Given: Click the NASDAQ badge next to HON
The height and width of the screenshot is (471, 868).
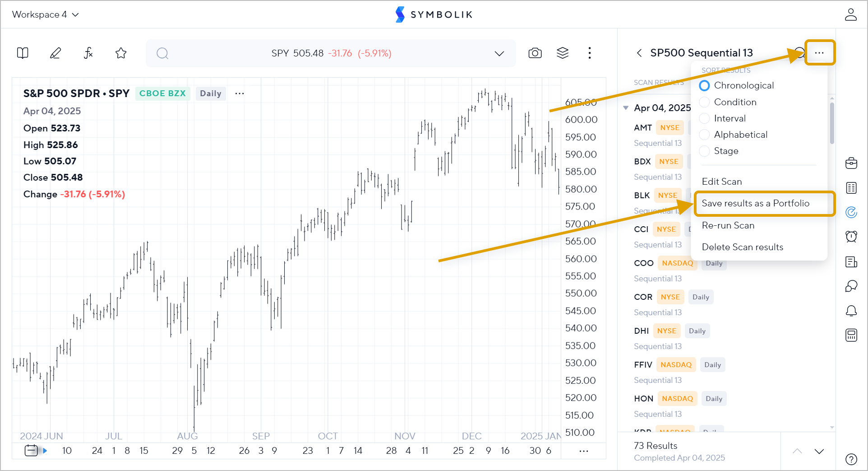Looking at the screenshot, I should point(678,399).
